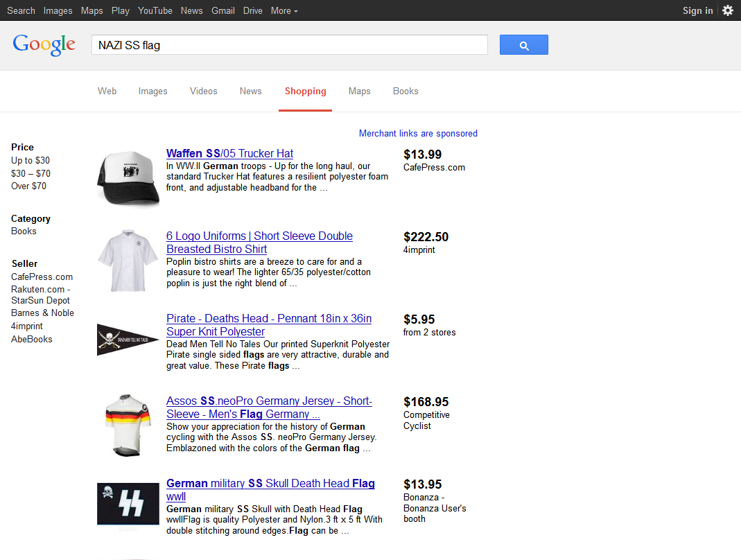The image size is (741, 560).
Task: Switch to the Videos results tab
Action: click(x=204, y=91)
